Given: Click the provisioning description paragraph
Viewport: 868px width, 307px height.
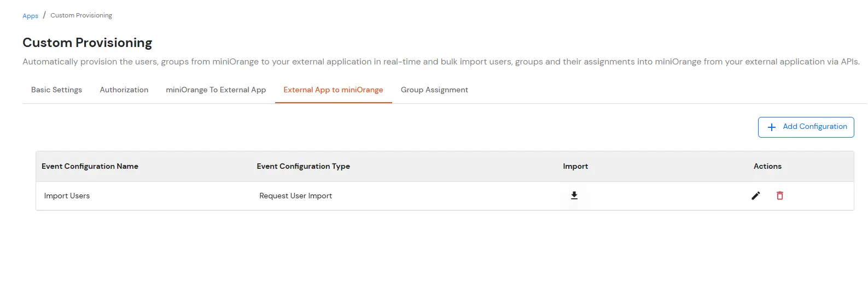Looking at the screenshot, I should pyautogui.click(x=441, y=62).
